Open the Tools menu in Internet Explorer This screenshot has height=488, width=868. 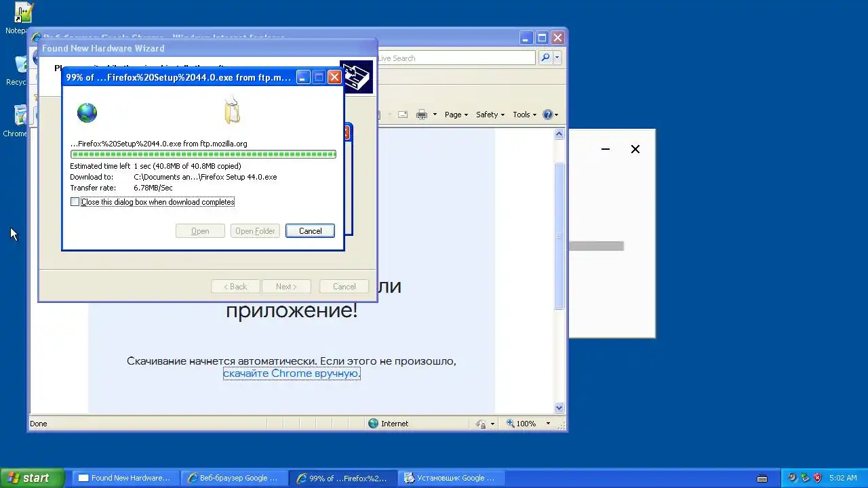(525, 115)
